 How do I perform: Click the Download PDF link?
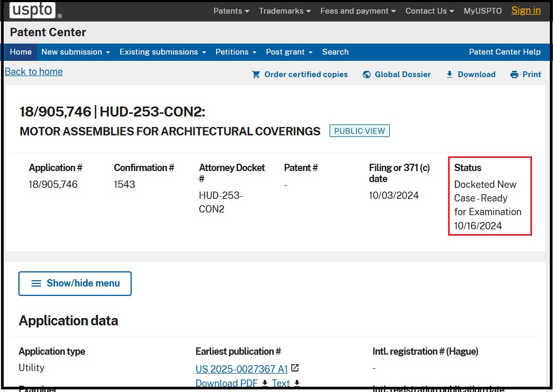click(x=227, y=383)
